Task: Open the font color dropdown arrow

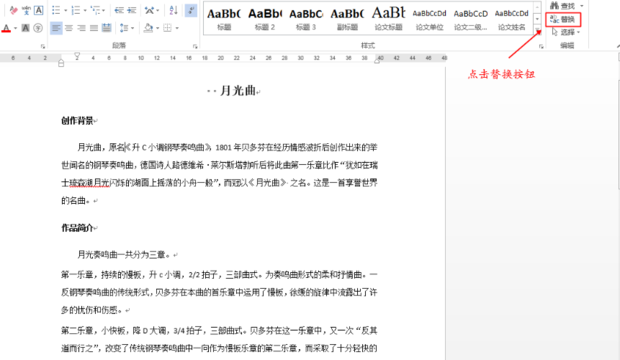Action: click(15, 28)
